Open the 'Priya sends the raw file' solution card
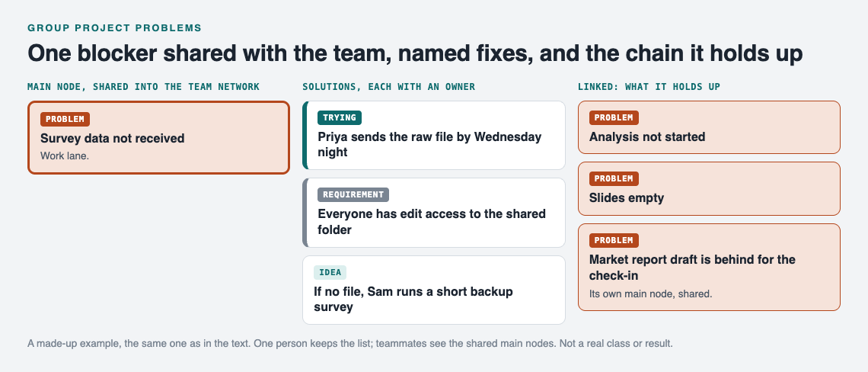Screen dimensions: 868x372 433,135
